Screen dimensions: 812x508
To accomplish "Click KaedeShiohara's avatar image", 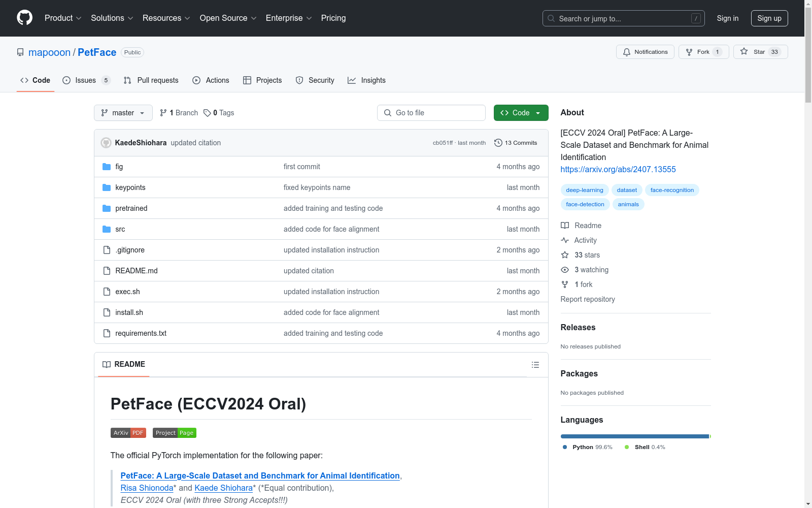I will click(x=106, y=143).
